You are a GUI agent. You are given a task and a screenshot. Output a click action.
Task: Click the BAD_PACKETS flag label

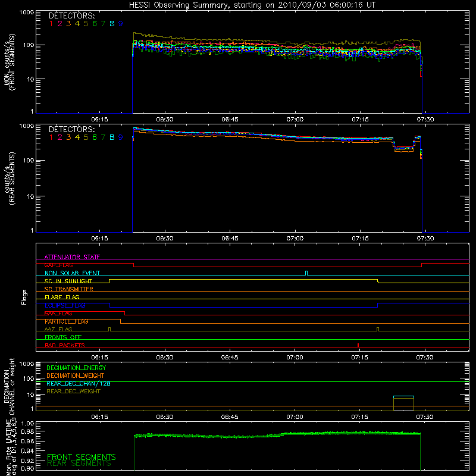(x=65, y=345)
